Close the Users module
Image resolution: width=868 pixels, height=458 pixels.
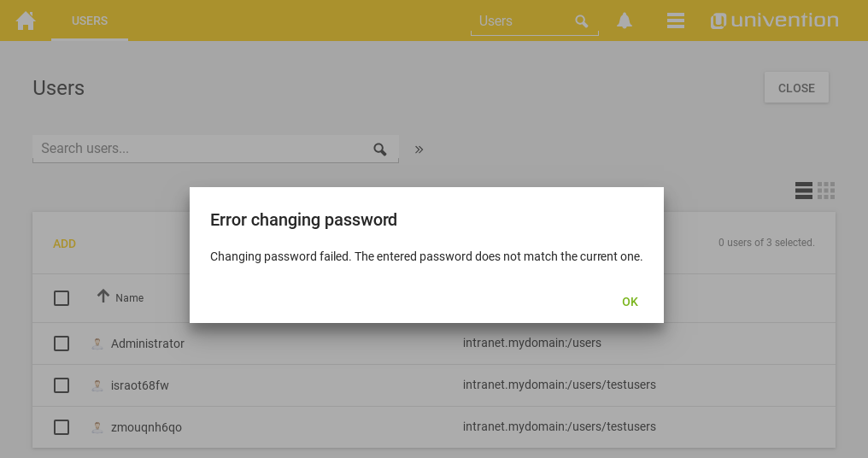pyautogui.click(x=796, y=88)
